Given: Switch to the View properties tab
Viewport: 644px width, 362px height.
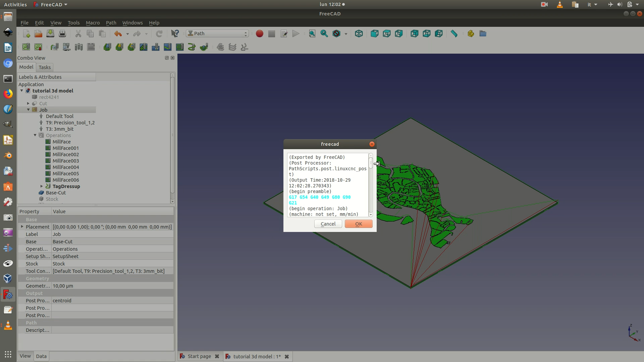Looking at the screenshot, I should coord(25,356).
